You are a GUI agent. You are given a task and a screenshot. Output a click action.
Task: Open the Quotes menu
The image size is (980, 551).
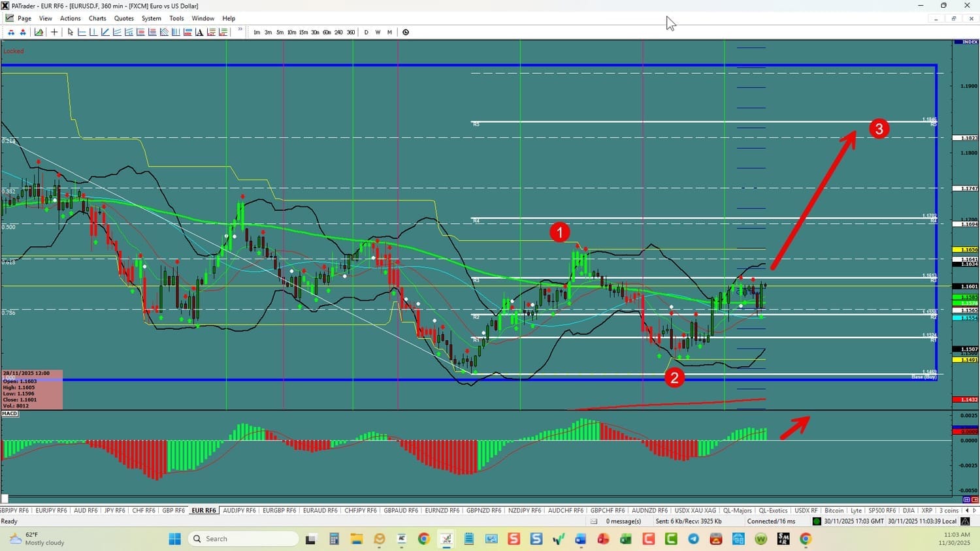pyautogui.click(x=123, y=18)
